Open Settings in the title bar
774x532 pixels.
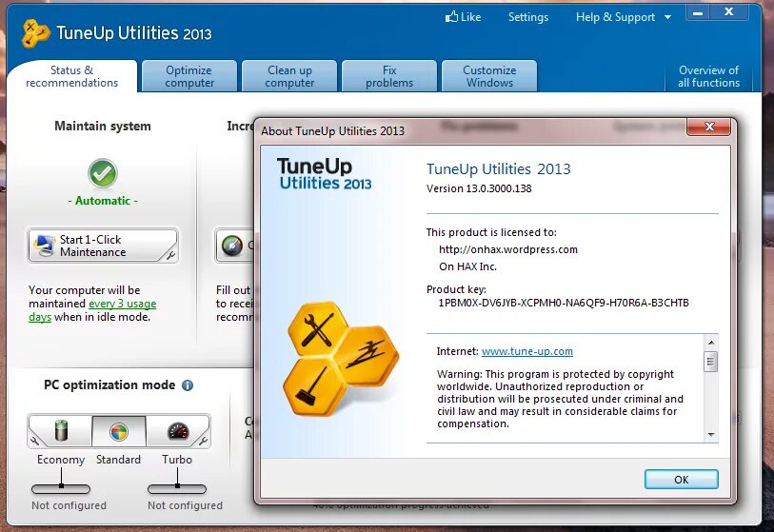528,17
